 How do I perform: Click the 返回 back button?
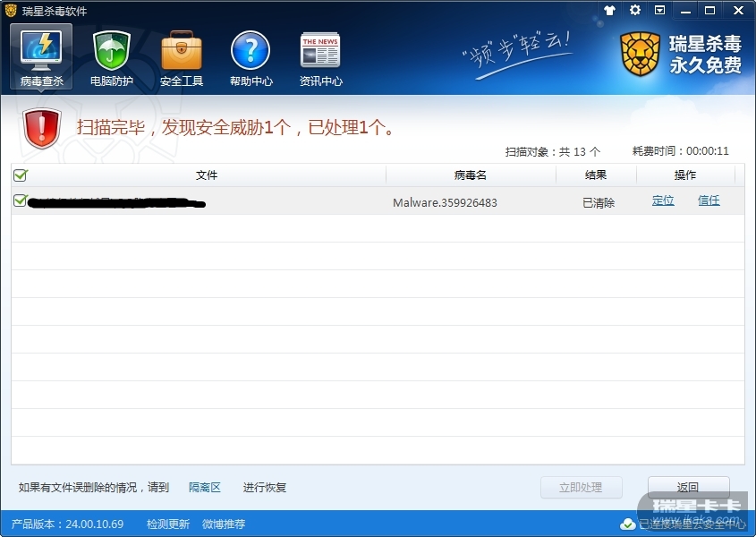point(688,487)
